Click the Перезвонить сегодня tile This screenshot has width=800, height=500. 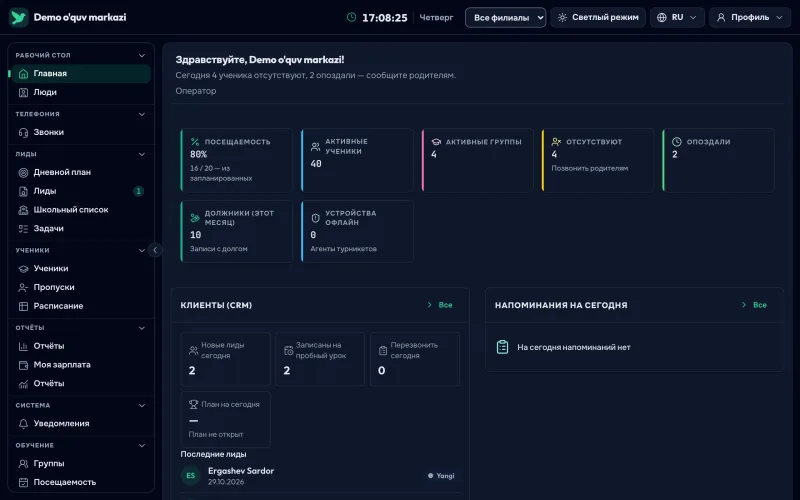(415, 359)
